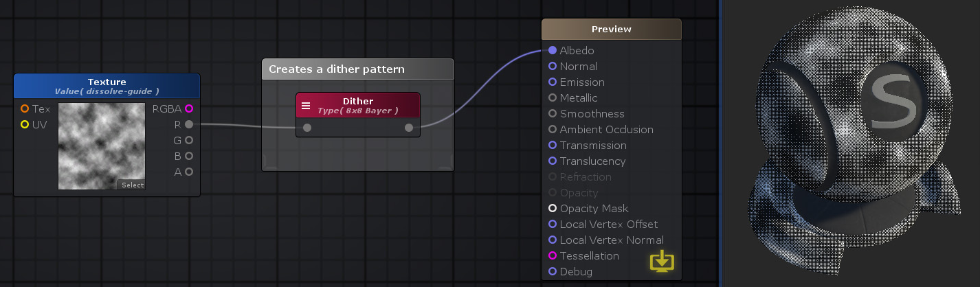Click the Albedo input port
Screen dimensions: 980x287
[x=553, y=50]
